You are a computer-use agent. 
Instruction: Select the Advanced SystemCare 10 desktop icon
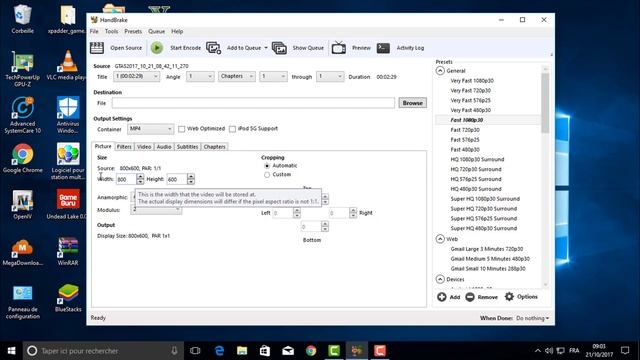tap(22, 115)
